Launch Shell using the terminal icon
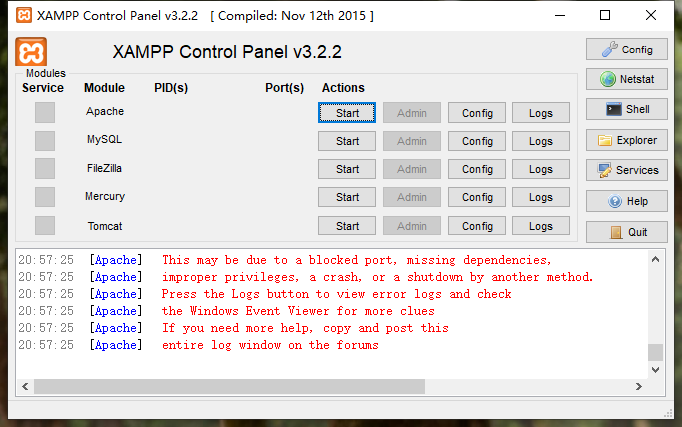682x427 pixels. (627, 109)
